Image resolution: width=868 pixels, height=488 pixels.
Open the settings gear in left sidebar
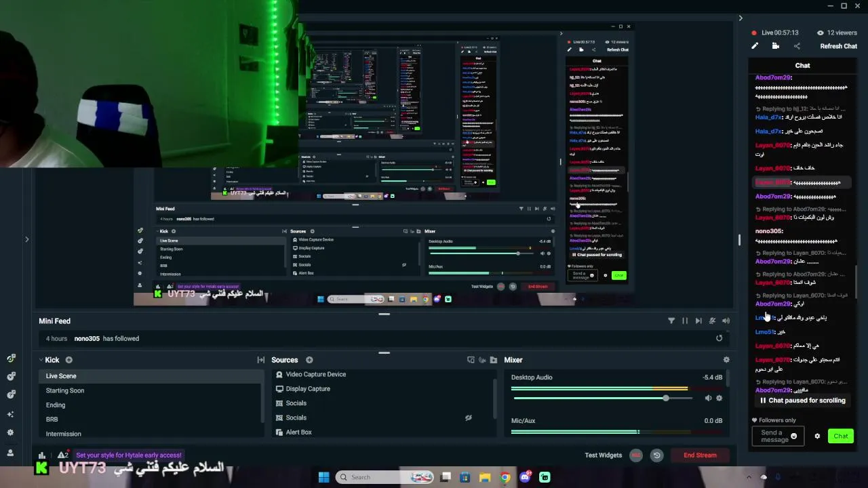(10, 432)
